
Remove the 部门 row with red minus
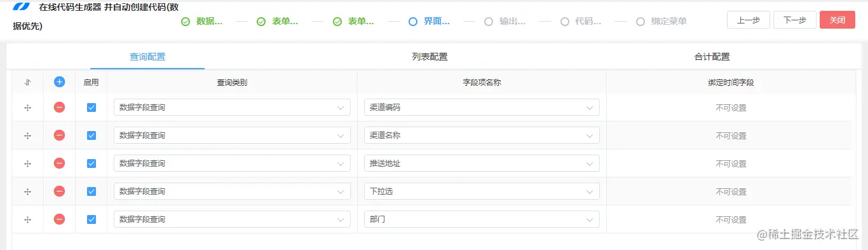59,219
